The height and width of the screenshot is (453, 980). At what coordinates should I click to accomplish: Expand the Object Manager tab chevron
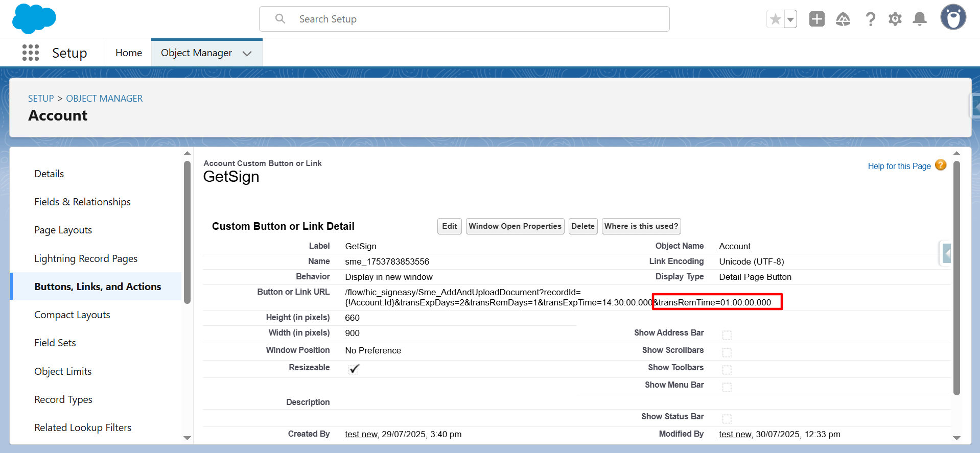(247, 53)
